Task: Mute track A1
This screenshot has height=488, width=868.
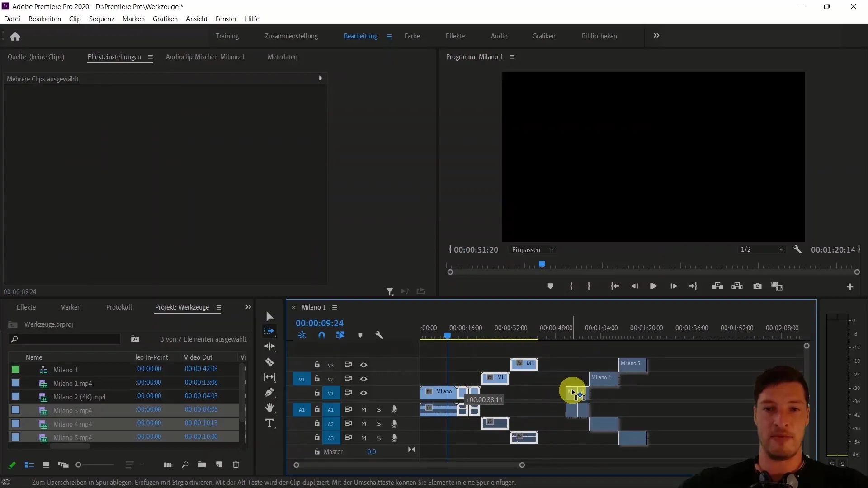Action: click(363, 410)
